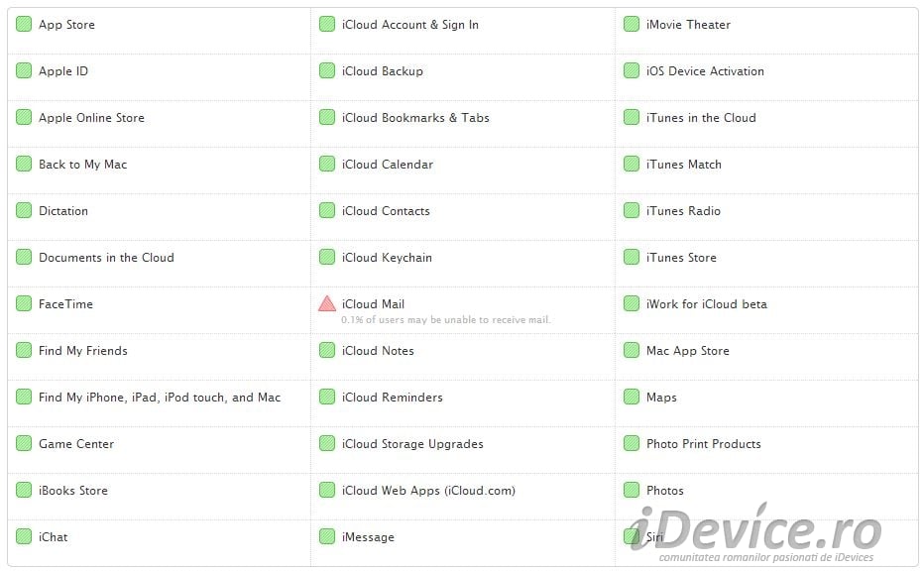Click the status icon next to iTunes Radio
Screen dimensions: 924x572
tap(632, 210)
